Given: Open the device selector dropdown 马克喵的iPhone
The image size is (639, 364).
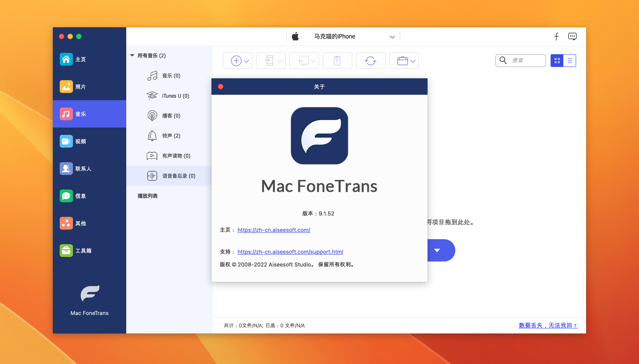Looking at the screenshot, I should pyautogui.click(x=343, y=36).
